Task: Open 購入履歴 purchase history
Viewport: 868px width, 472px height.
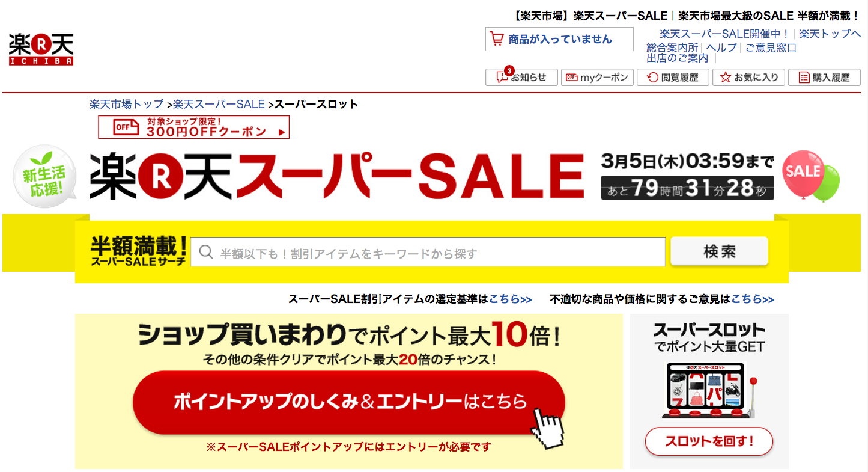Action: [824, 77]
